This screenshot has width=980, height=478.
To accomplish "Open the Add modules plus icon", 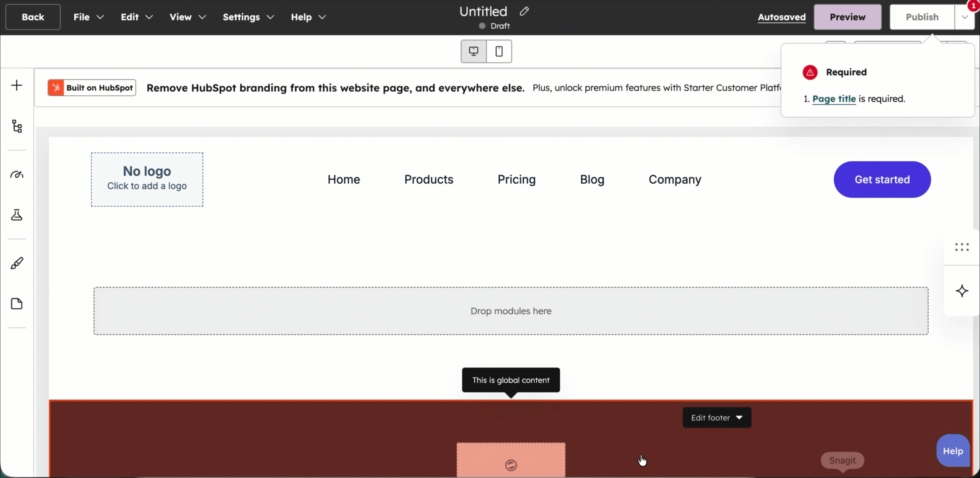I will point(17,85).
